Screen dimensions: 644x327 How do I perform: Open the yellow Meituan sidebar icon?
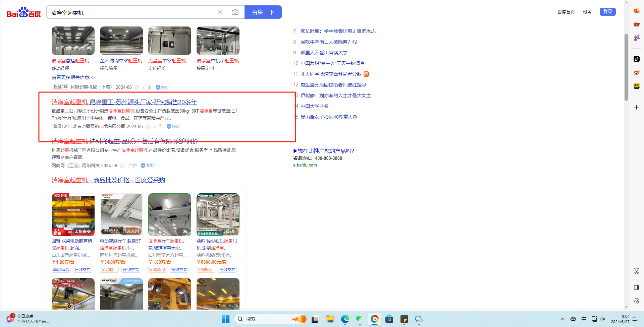[x=636, y=86]
